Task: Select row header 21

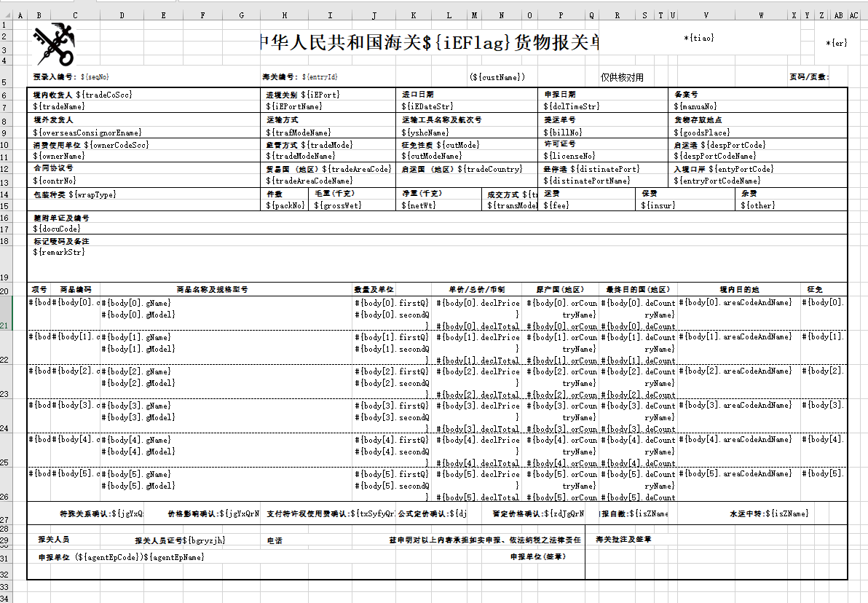Action: [6, 313]
